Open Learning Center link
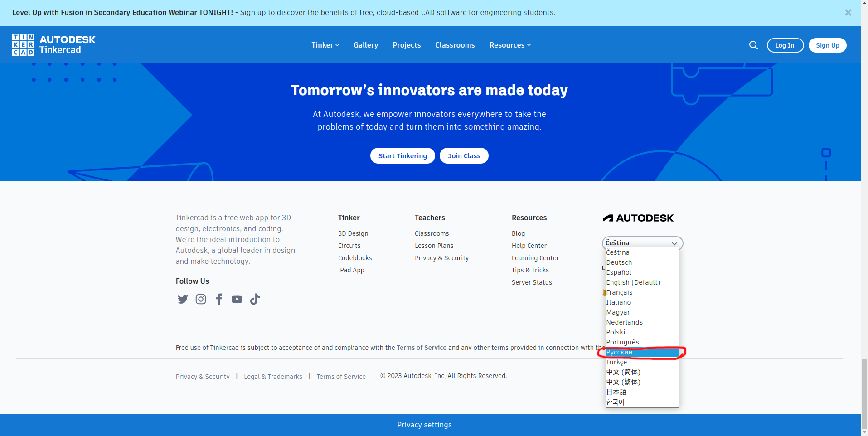The image size is (868, 436). 535,258
